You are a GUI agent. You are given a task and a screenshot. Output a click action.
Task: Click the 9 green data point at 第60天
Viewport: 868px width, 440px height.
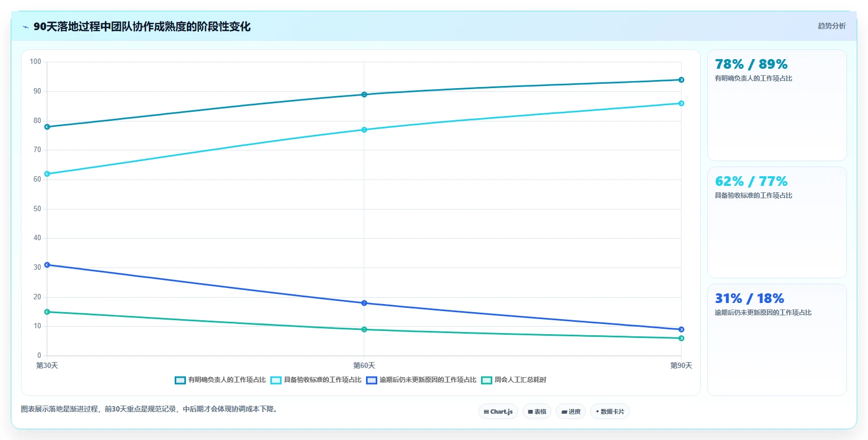coord(364,329)
